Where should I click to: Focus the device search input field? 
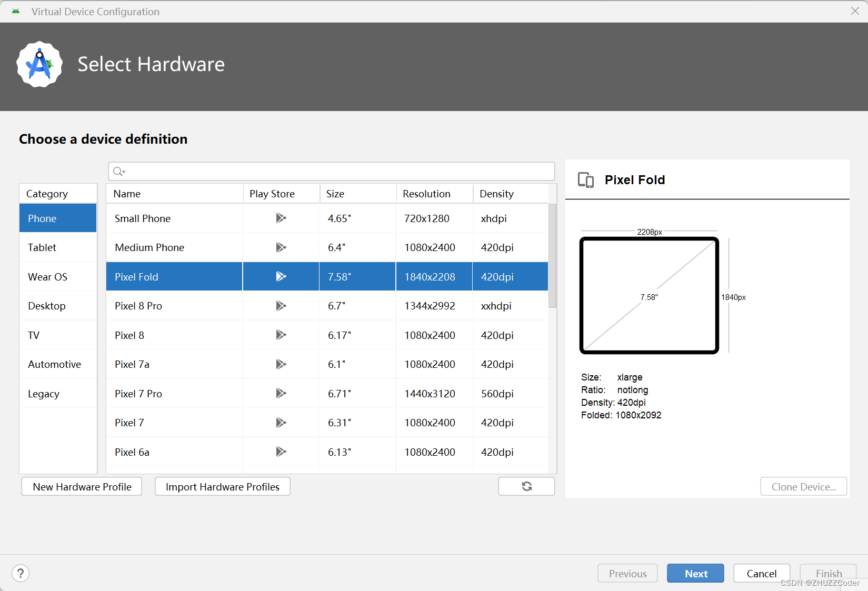tap(332, 171)
